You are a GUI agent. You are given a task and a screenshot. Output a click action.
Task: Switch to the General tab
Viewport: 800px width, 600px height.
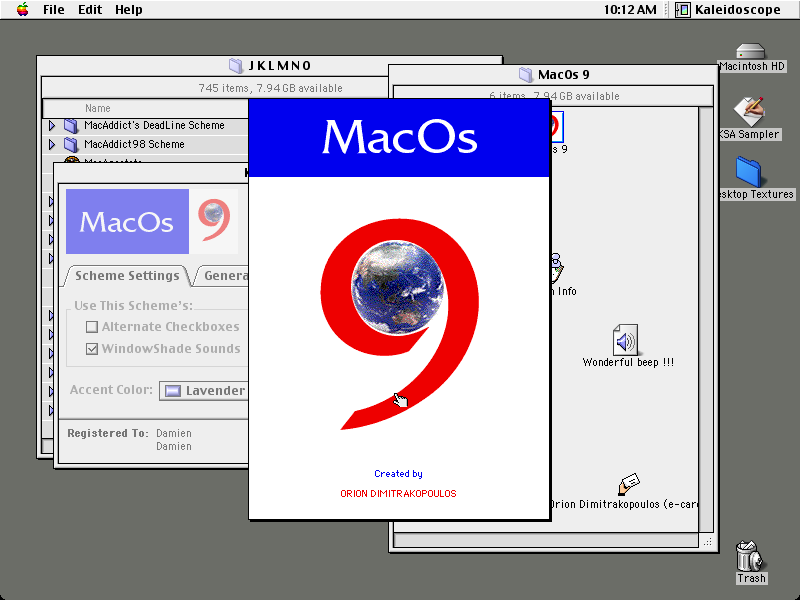tap(224, 276)
